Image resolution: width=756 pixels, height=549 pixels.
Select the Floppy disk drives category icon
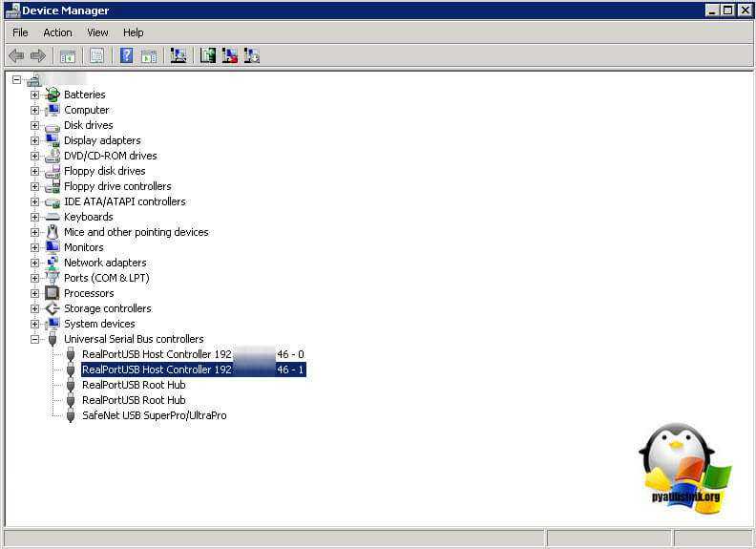52,171
